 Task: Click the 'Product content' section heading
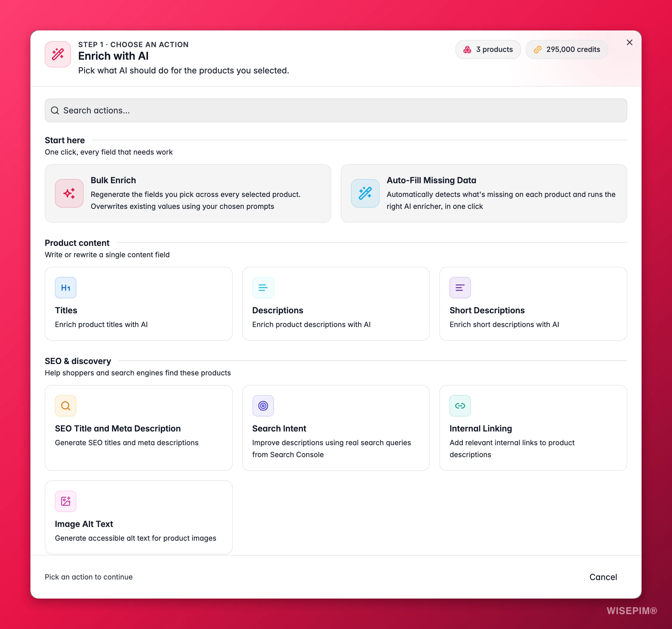coord(77,243)
